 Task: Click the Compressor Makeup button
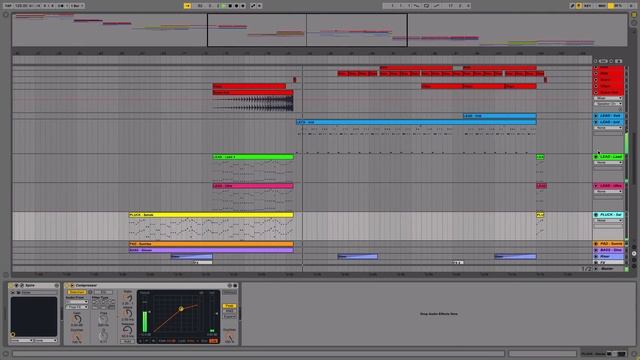[229, 292]
